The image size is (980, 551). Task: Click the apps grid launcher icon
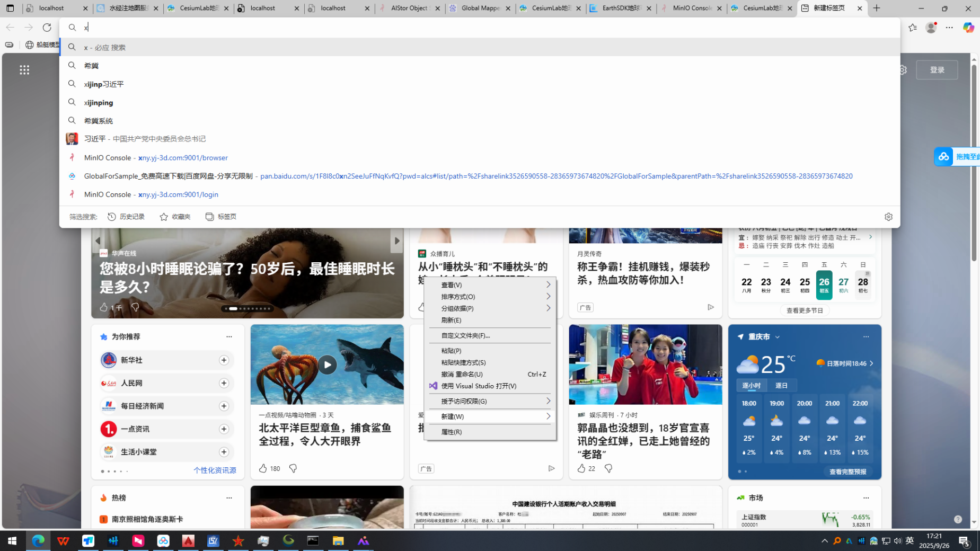pyautogui.click(x=24, y=70)
